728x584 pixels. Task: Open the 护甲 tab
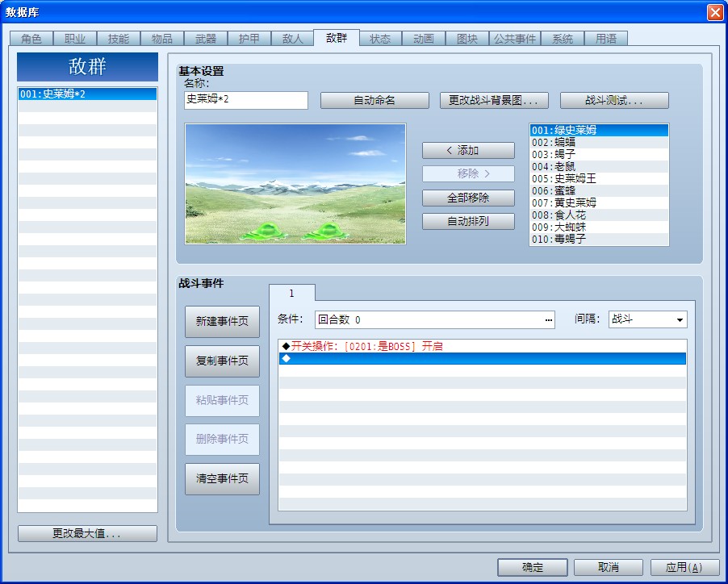click(x=249, y=39)
